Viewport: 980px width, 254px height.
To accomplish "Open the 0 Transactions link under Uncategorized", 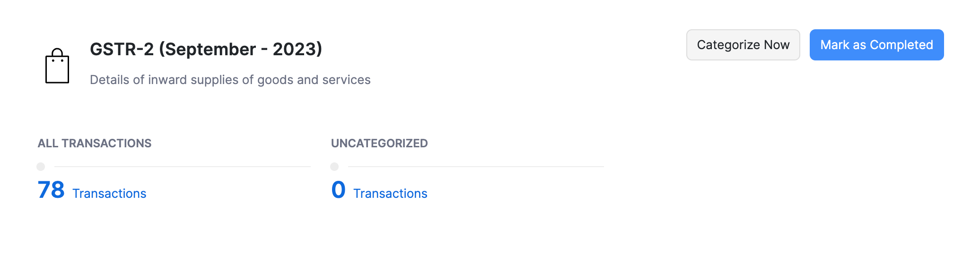I will (379, 191).
